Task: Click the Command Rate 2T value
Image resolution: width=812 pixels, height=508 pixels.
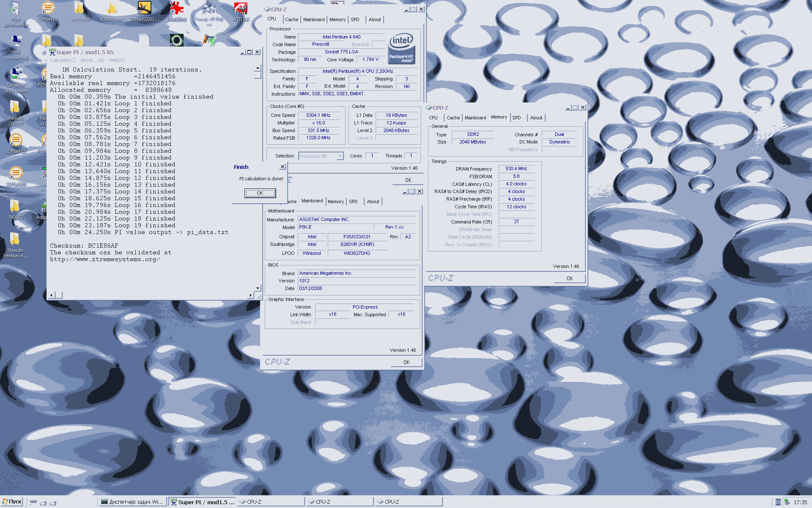Action: 516,222
